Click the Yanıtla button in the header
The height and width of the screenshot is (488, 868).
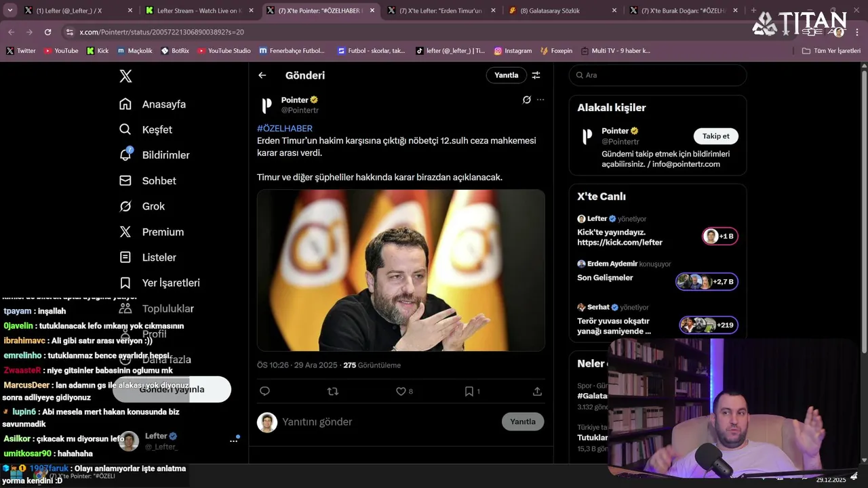pos(506,75)
